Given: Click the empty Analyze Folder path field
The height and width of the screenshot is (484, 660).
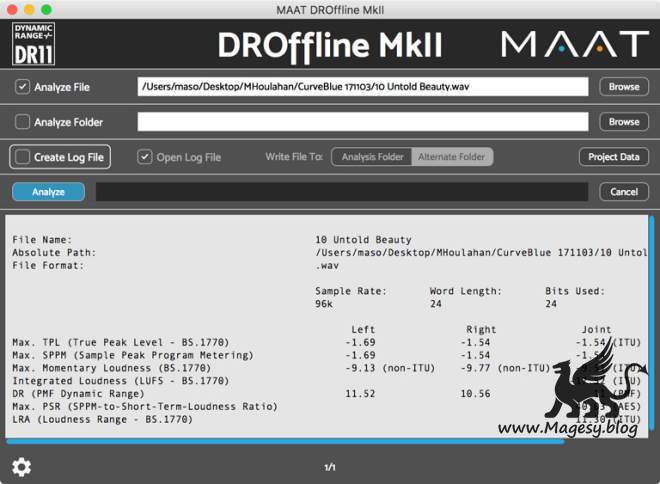Looking at the screenshot, I should tap(363, 122).
